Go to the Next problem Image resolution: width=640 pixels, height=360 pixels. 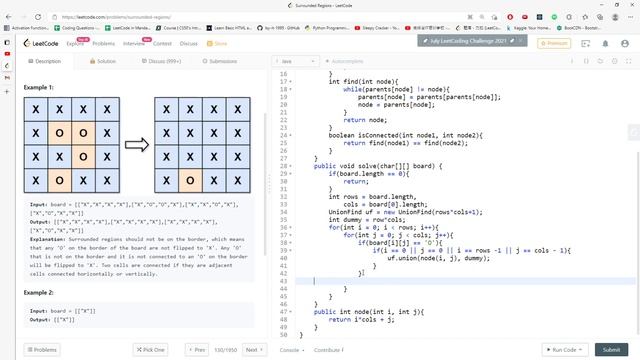tap(254, 350)
